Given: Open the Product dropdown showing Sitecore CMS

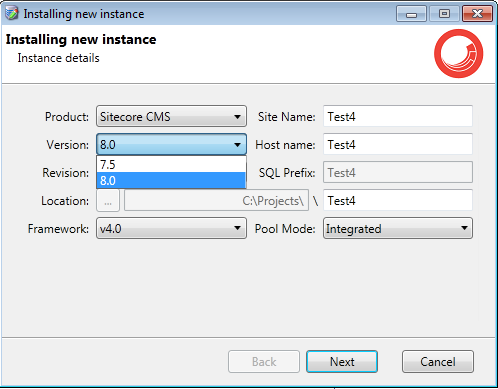Looking at the screenshot, I should [x=171, y=116].
